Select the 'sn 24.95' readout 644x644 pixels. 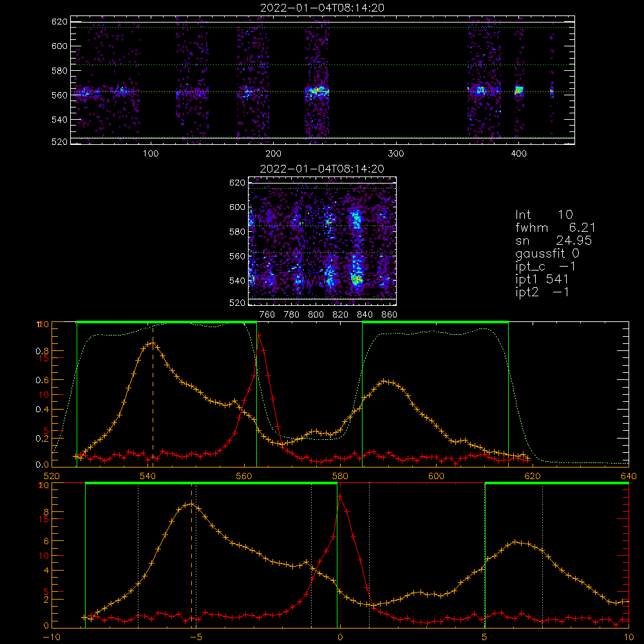pyautogui.click(x=554, y=240)
